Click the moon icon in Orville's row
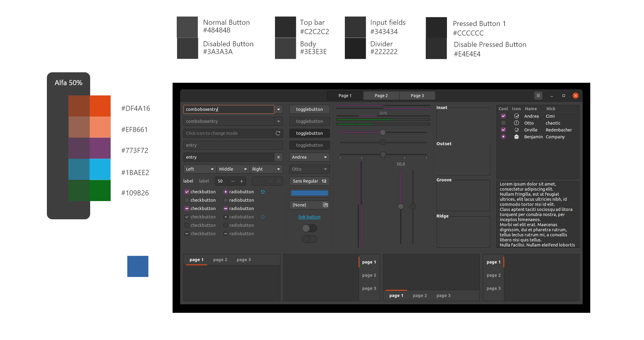Viewport: 644px width, 340px height. coord(517,130)
